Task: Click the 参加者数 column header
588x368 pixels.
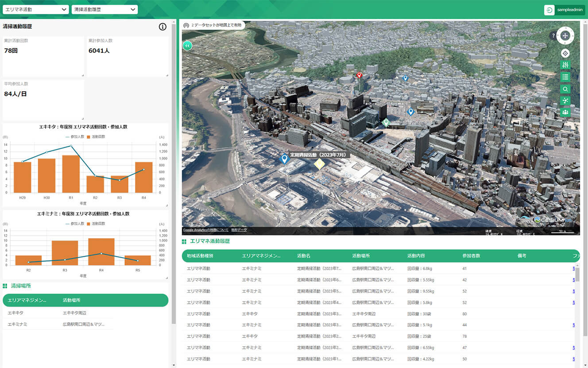Action: [x=471, y=256]
